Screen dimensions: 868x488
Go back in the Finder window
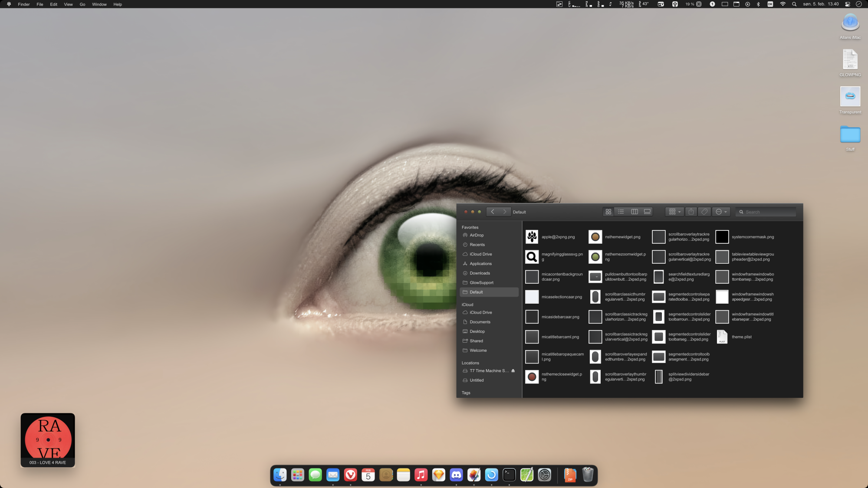493,212
